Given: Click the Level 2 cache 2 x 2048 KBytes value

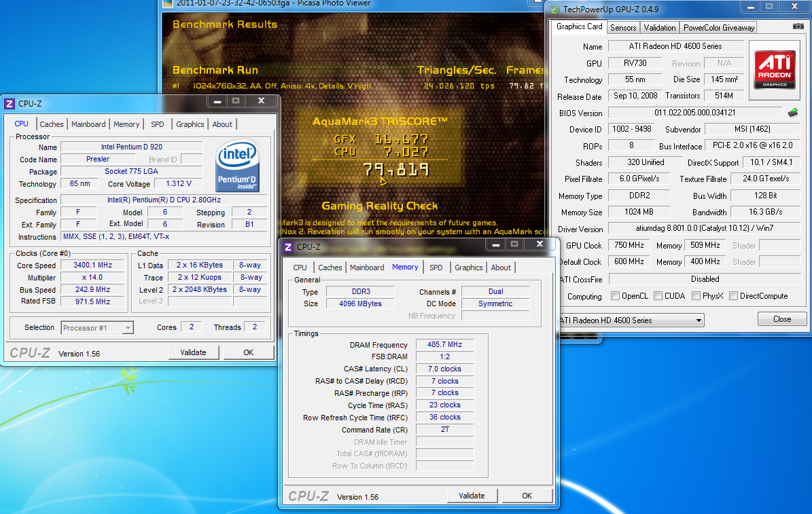Looking at the screenshot, I should click(x=199, y=289).
